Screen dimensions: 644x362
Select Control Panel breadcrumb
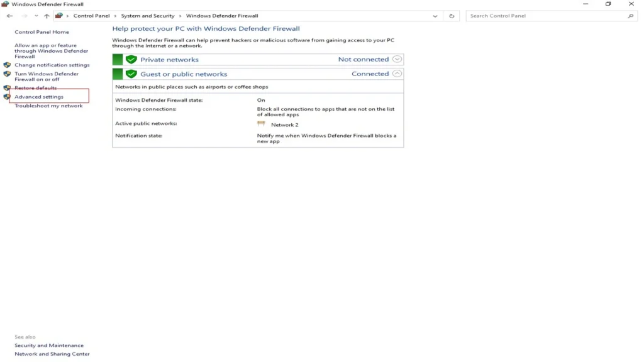[x=92, y=16]
